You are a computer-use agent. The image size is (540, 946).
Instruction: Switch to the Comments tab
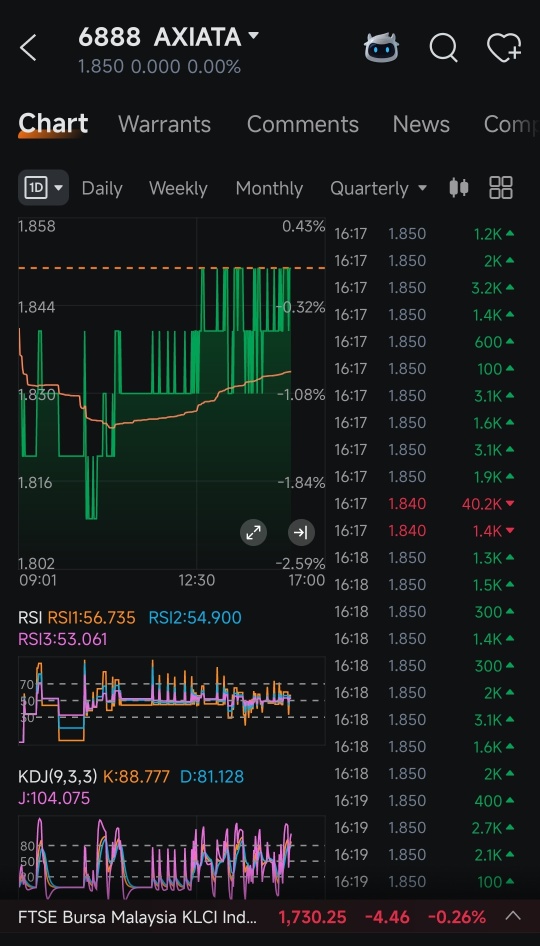(x=303, y=124)
